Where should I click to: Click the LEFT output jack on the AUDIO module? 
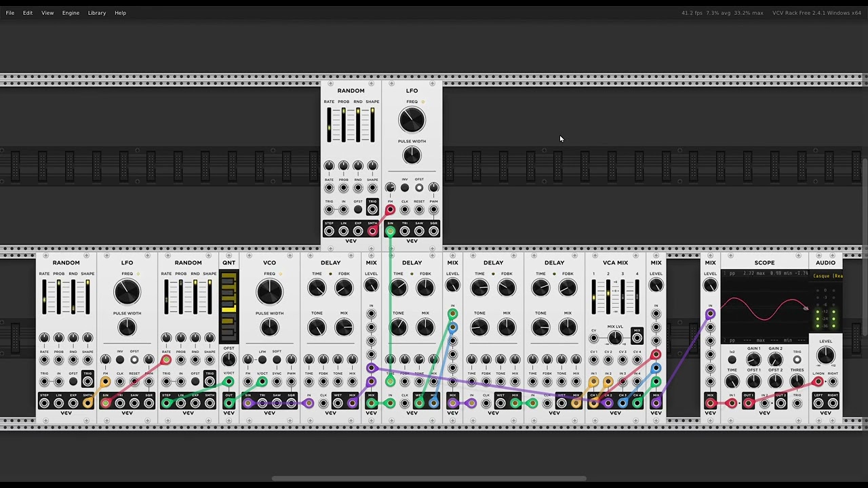pyautogui.click(x=818, y=403)
